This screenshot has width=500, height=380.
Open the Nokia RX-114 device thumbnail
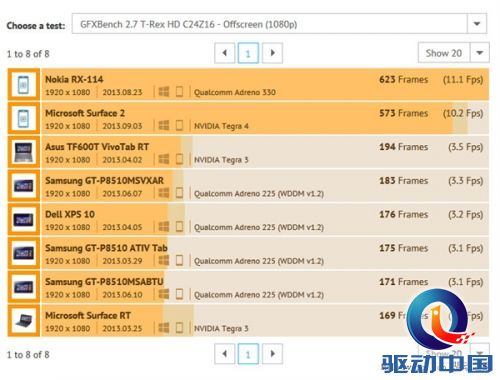pos(23,85)
